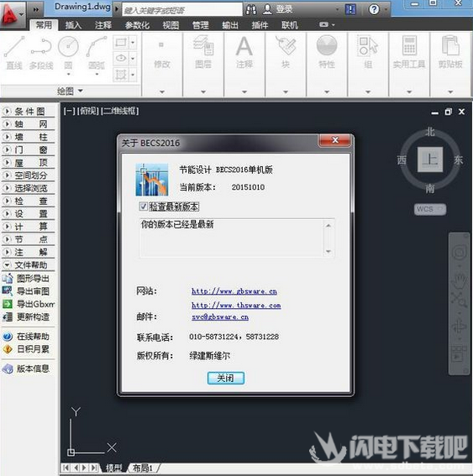
Task: Click the update message box scroll-up arrow
Action: (328, 226)
